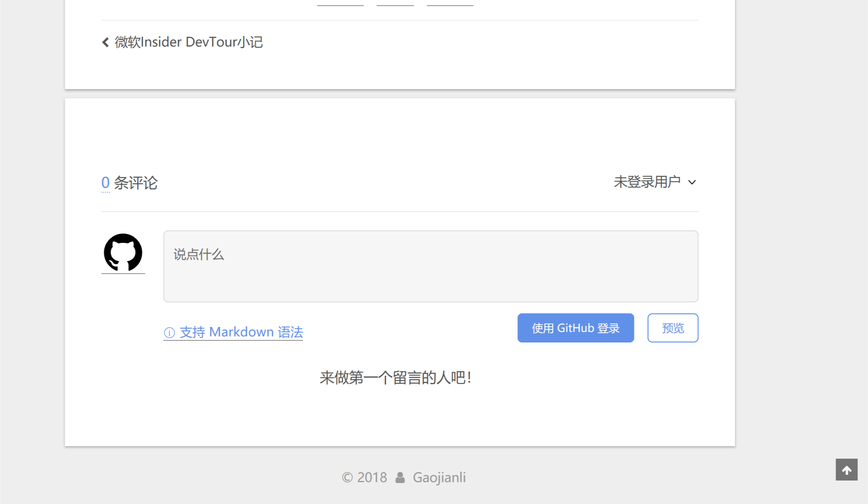Click the GitHub Octocat avatar icon
The image size is (868, 504).
tap(123, 253)
